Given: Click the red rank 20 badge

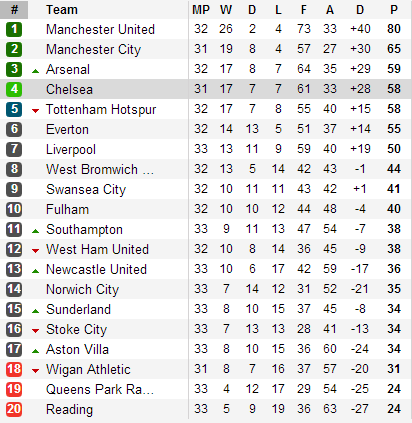Looking at the screenshot, I should point(14,409).
